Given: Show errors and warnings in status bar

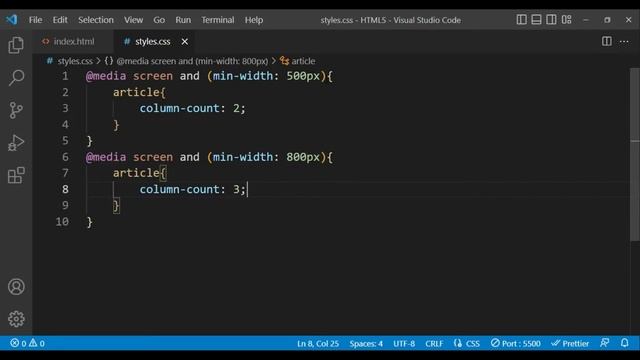Looking at the screenshot, I should [x=27, y=343].
